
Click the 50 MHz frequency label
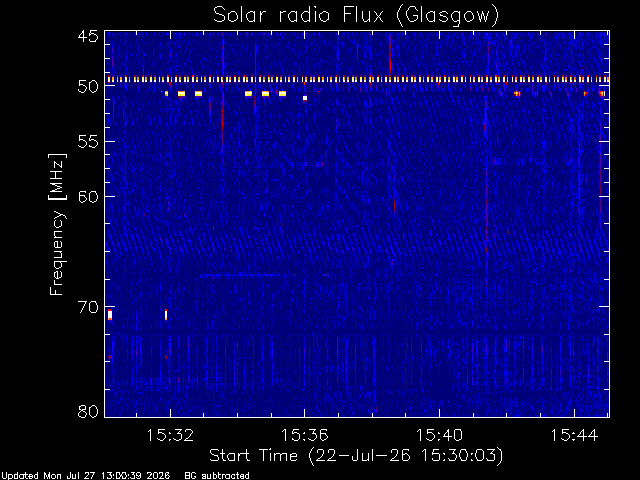coord(88,87)
